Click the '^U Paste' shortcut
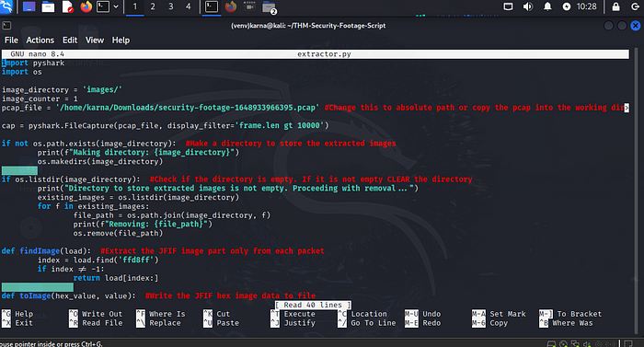 point(221,323)
